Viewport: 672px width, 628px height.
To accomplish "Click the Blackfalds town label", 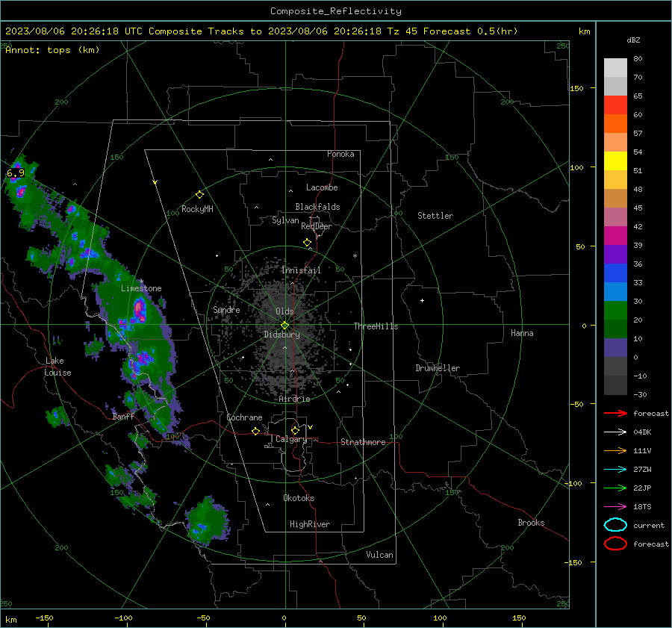I will pyautogui.click(x=317, y=207).
